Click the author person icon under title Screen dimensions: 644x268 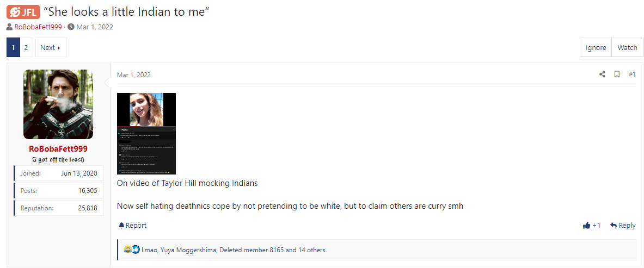[9, 27]
